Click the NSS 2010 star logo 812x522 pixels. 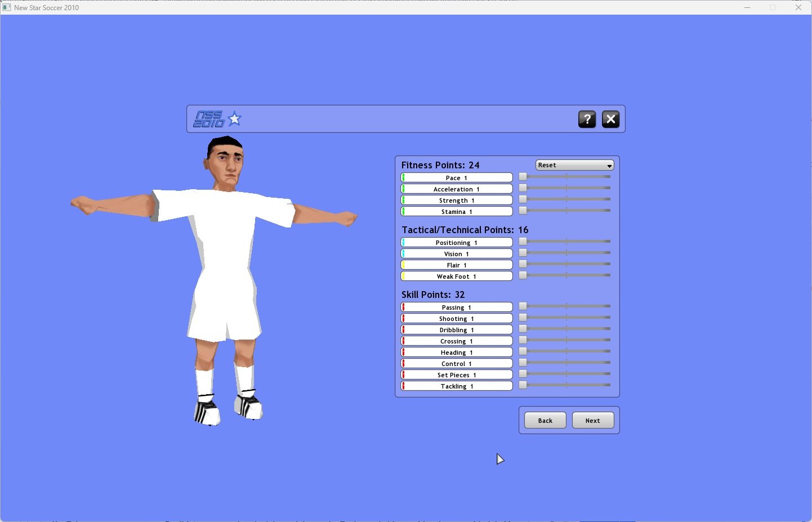click(x=217, y=119)
